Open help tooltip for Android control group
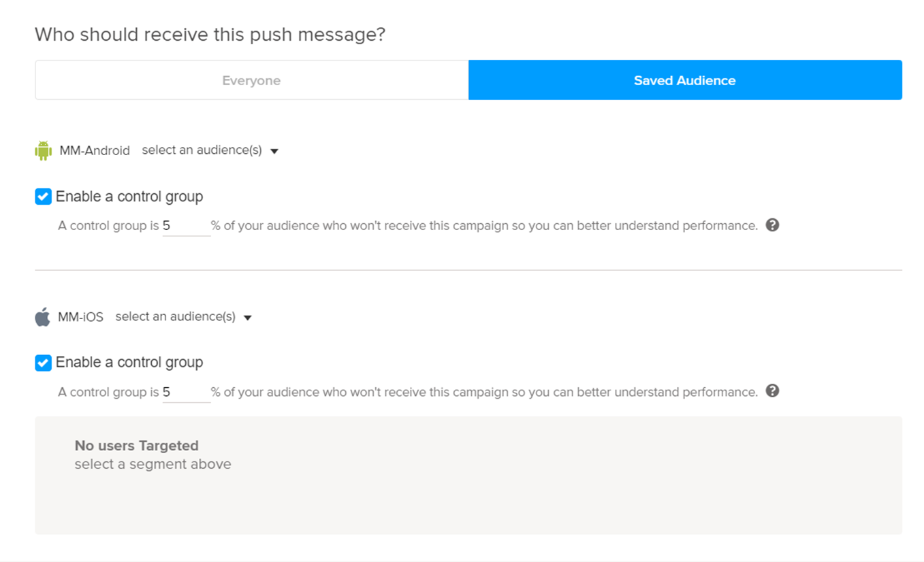 coord(772,225)
